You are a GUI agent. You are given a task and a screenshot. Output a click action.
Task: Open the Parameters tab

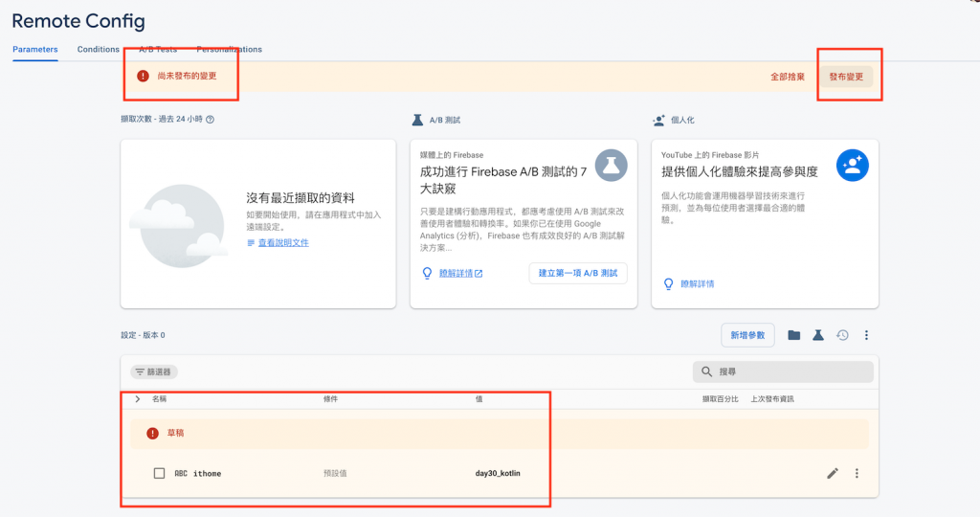(x=35, y=50)
